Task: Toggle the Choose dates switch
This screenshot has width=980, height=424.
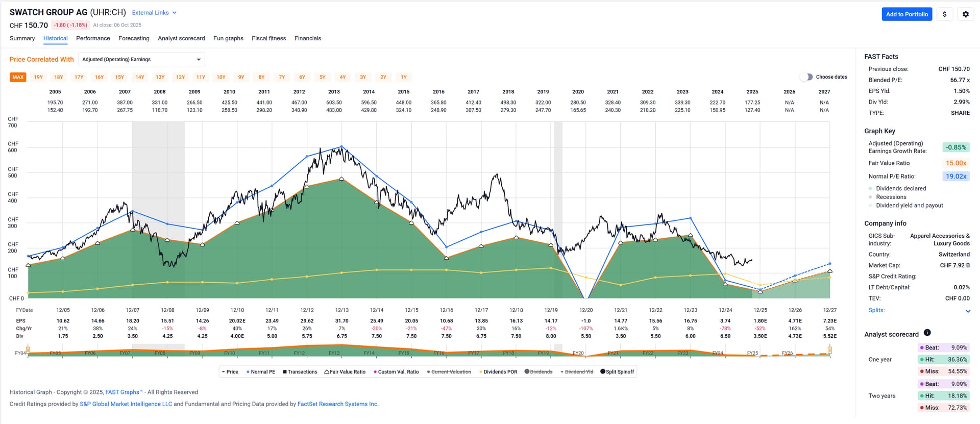Action: (806, 77)
